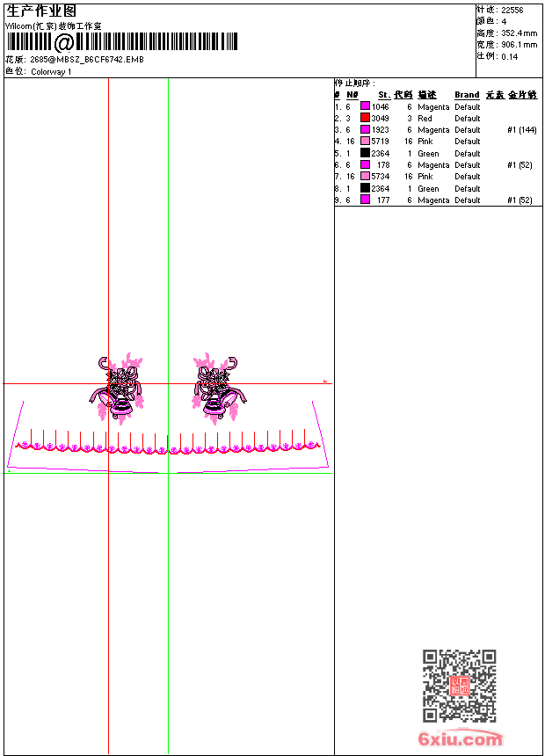Screen dimensions: 545x756
Task: Click the sequin value #1 (144)
Action: [522, 130]
